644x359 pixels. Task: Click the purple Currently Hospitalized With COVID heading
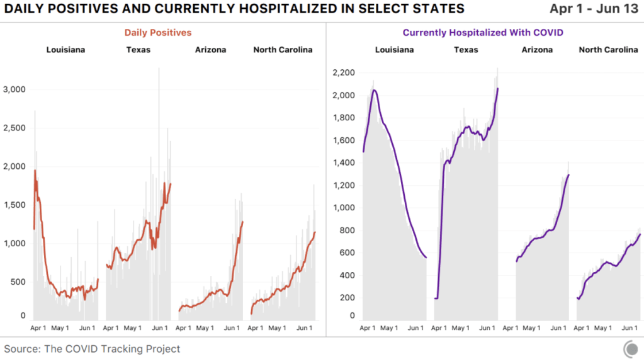click(x=483, y=33)
